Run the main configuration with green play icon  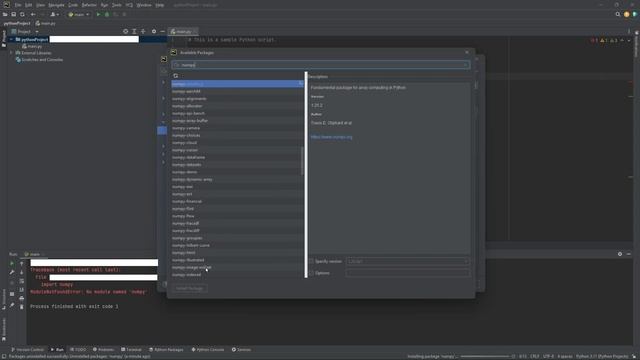pyautogui.click(x=98, y=14)
